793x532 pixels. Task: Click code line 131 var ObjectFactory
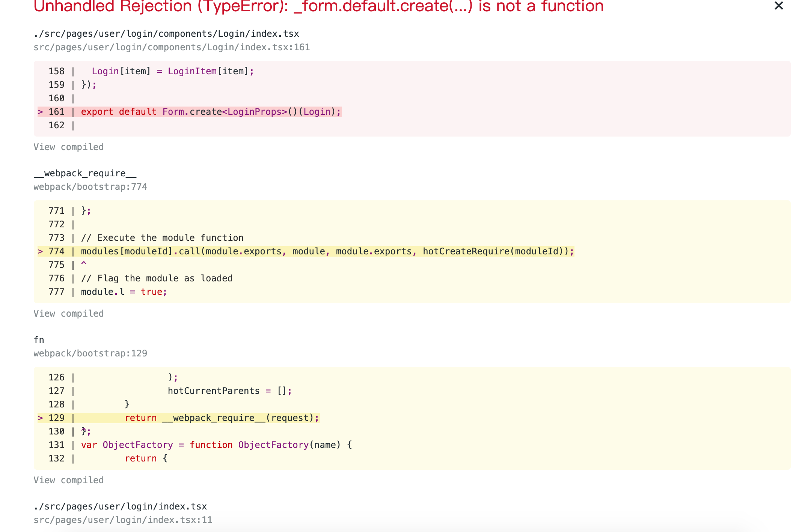pyautogui.click(x=216, y=445)
